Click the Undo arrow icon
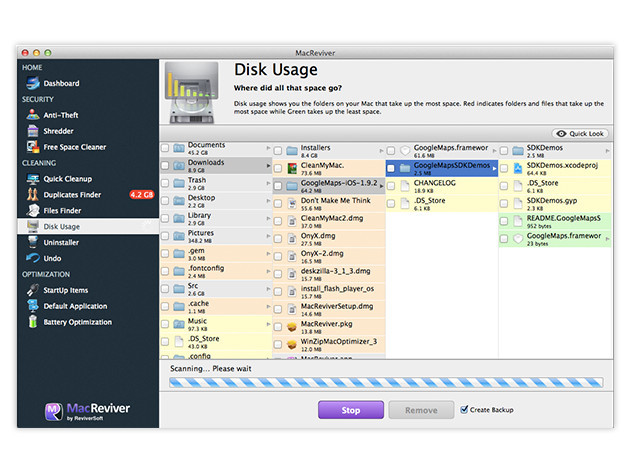The width and height of the screenshot is (630, 473). point(33,258)
